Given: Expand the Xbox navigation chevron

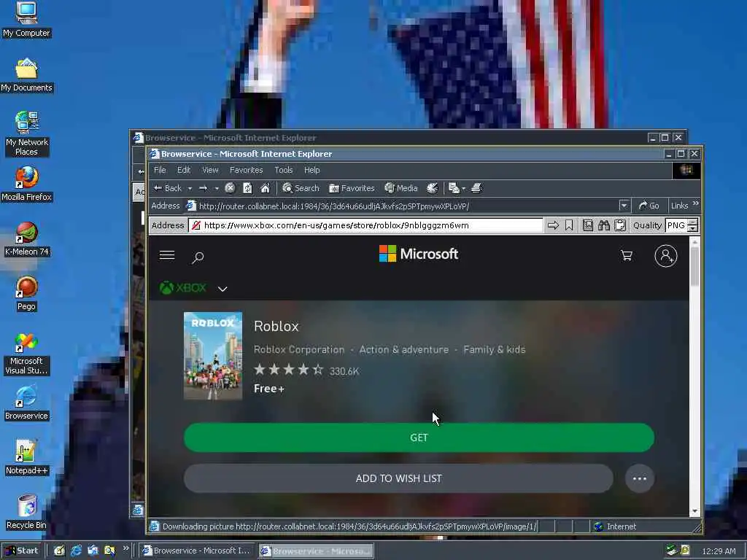Looking at the screenshot, I should coord(222,289).
